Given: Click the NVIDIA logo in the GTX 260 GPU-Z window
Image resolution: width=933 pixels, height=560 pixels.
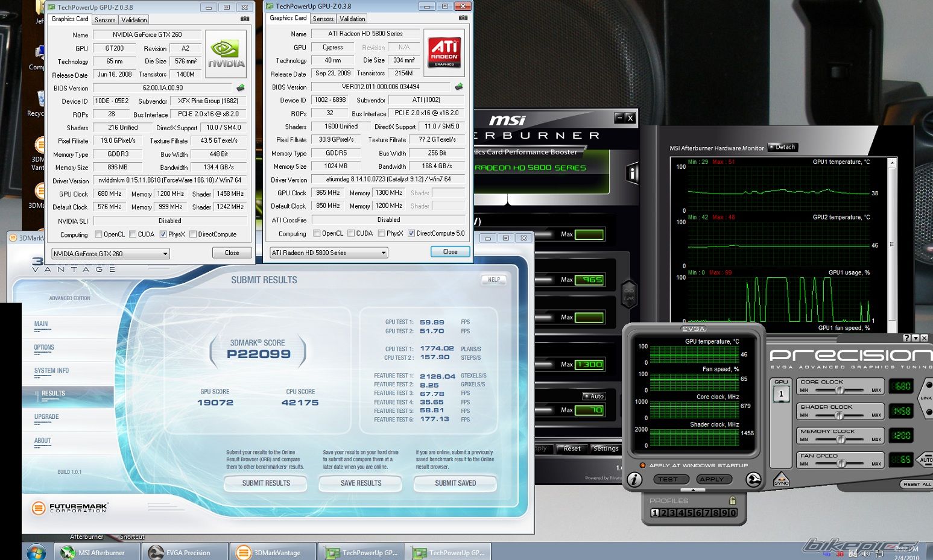Looking at the screenshot, I should (x=226, y=54).
